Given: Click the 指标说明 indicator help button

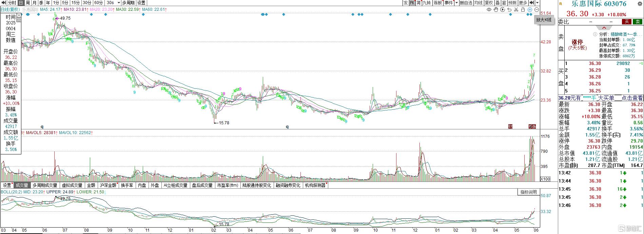Looking at the screenshot, I should click(528, 192).
